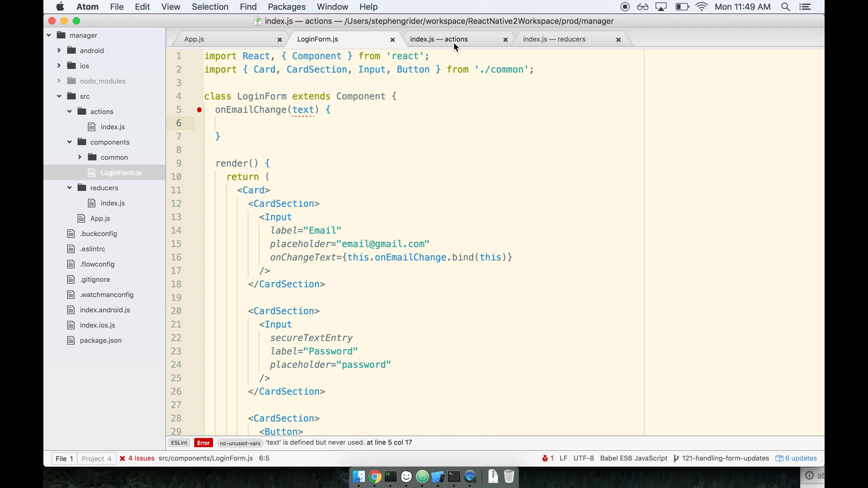This screenshot has height=488, width=868.
Task: Open the AirPlay display menu
Action: pyautogui.click(x=661, y=7)
